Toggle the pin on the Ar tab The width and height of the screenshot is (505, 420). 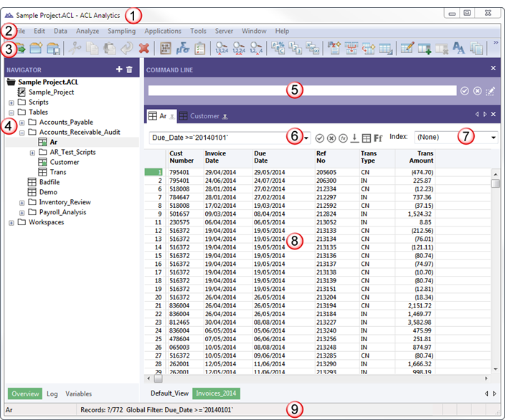click(172, 116)
